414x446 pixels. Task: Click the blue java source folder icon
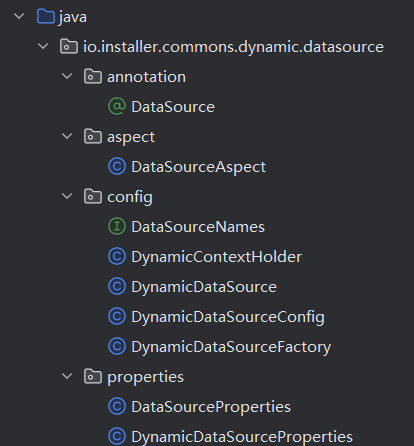[46, 16]
